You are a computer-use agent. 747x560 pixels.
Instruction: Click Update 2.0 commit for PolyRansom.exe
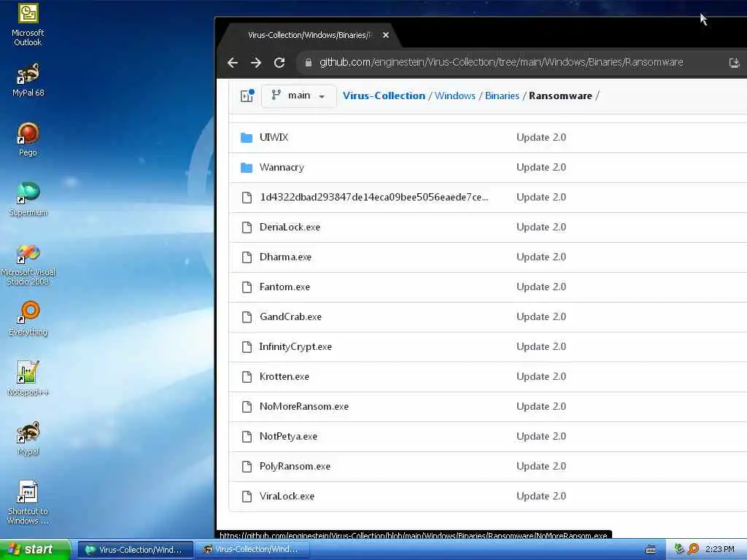[541, 466]
